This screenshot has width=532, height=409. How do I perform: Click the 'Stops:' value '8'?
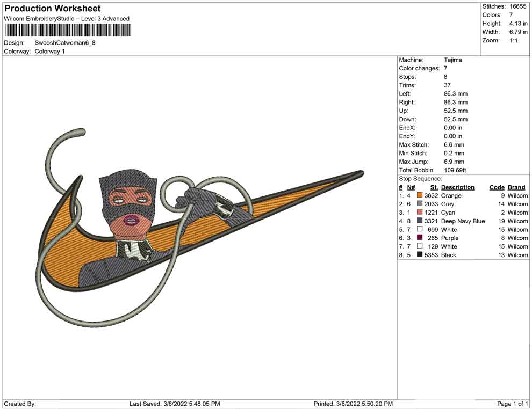[445, 77]
